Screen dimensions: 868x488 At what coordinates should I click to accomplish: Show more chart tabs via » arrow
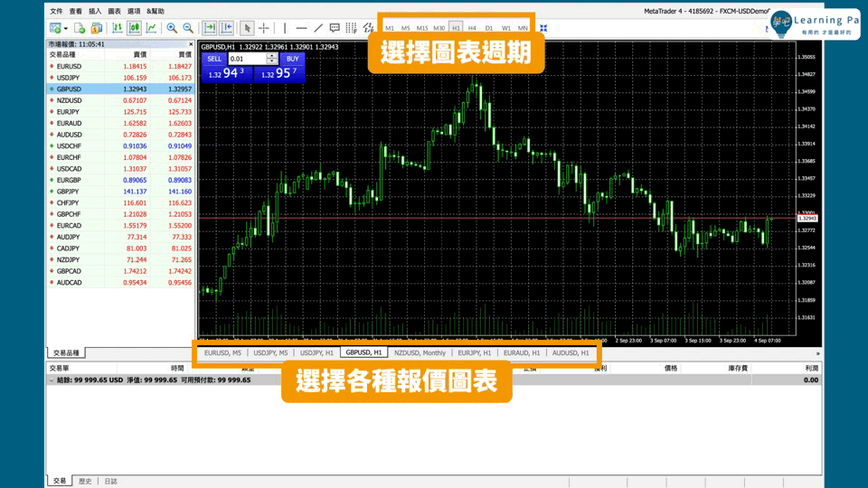[x=817, y=353]
